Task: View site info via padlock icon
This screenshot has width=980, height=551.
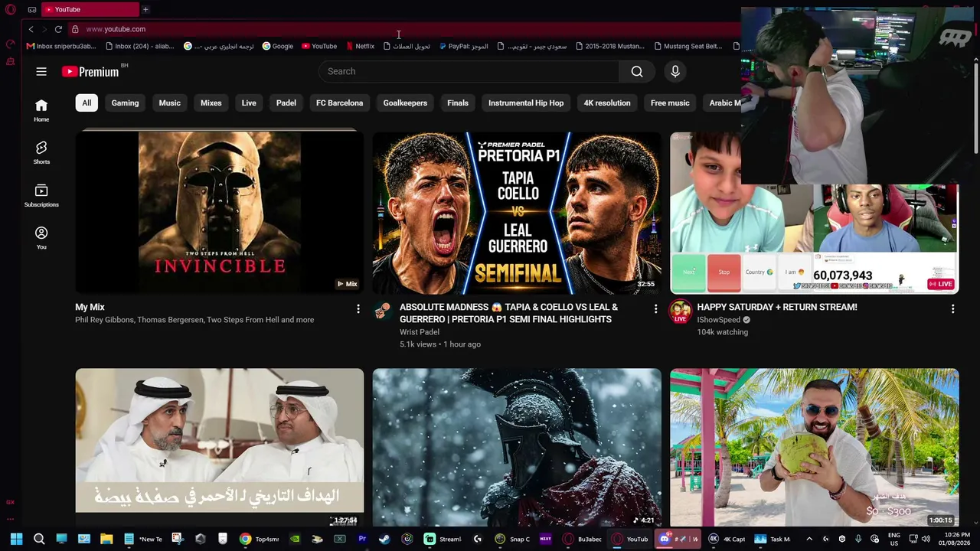Action: click(x=75, y=29)
